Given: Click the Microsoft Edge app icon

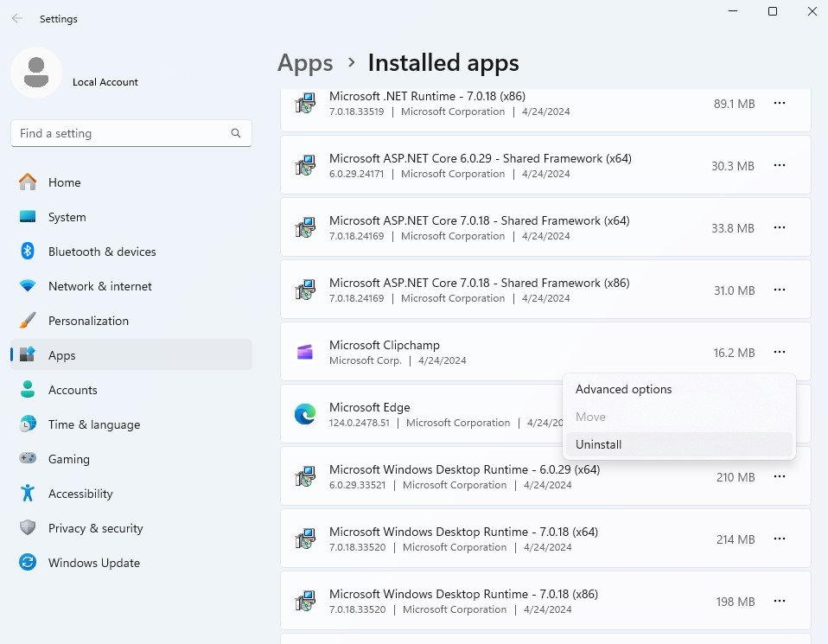Looking at the screenshot, I should tap(305, 414).
